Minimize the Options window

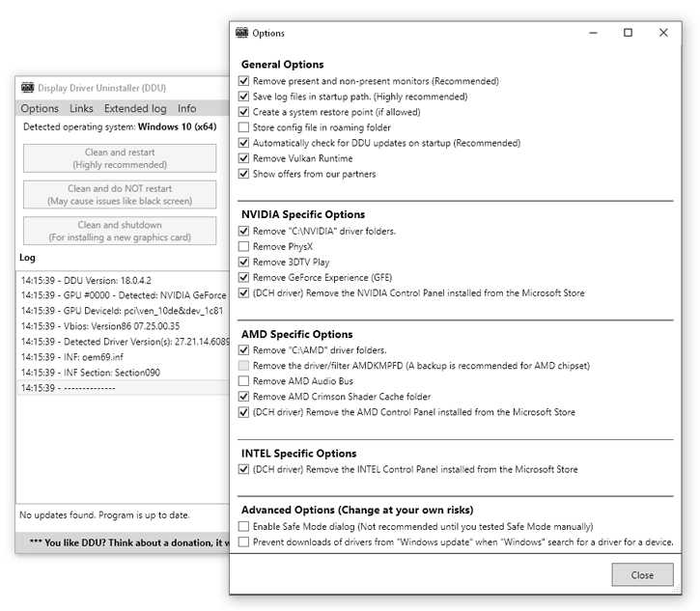tap(593, 33)
